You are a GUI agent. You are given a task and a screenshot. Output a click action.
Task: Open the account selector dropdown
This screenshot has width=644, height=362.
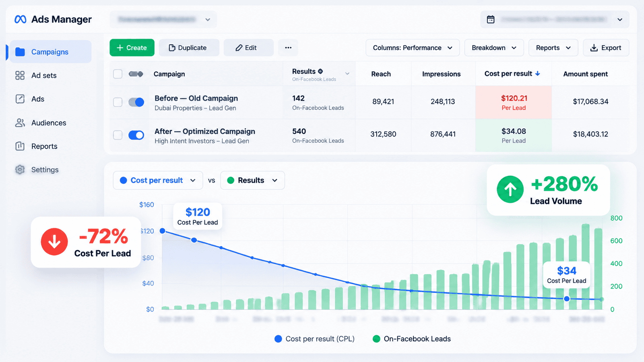[163, 19]
